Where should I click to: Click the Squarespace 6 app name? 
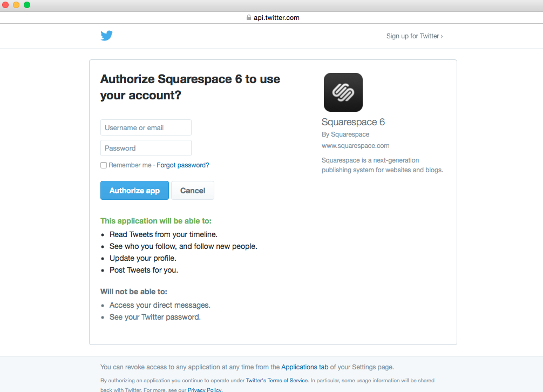tap(353, 122)
